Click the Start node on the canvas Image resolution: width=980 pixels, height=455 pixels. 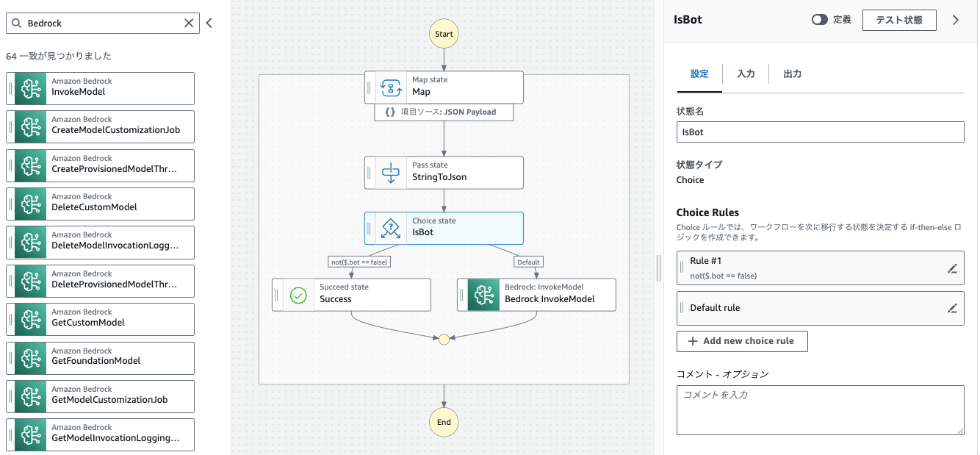click(x=444, y=34)
